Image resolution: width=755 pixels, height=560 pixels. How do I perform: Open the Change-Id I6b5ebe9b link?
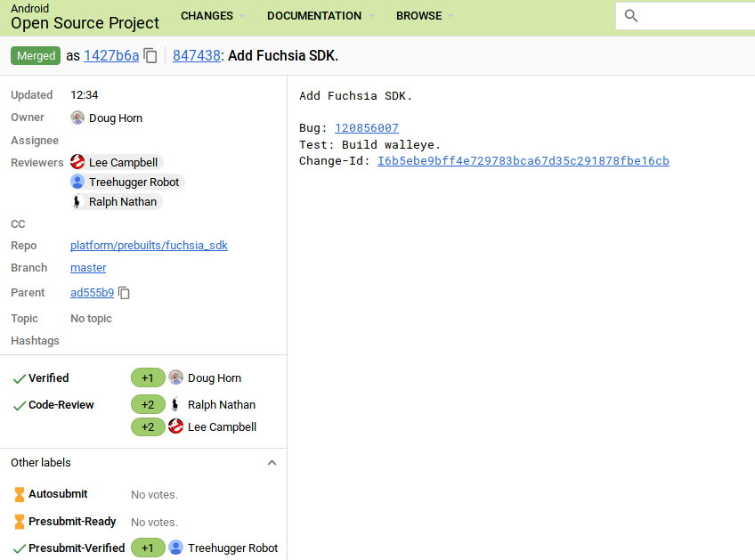click(523, 161)
